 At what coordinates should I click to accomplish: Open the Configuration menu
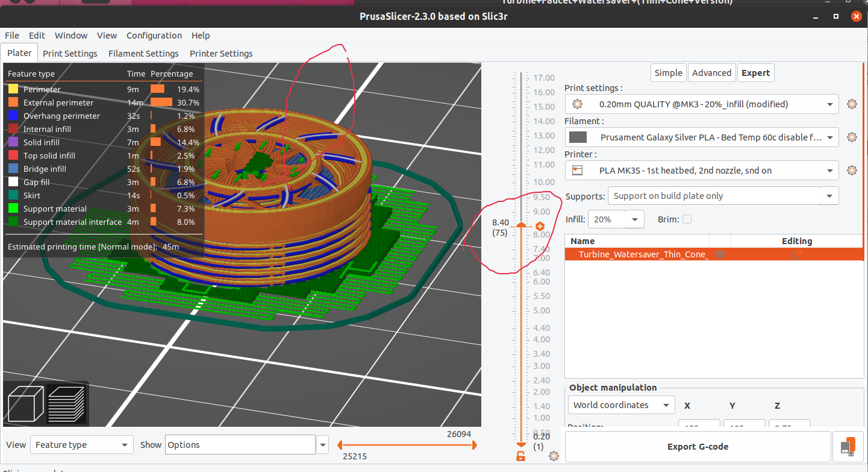coord(154,35)
